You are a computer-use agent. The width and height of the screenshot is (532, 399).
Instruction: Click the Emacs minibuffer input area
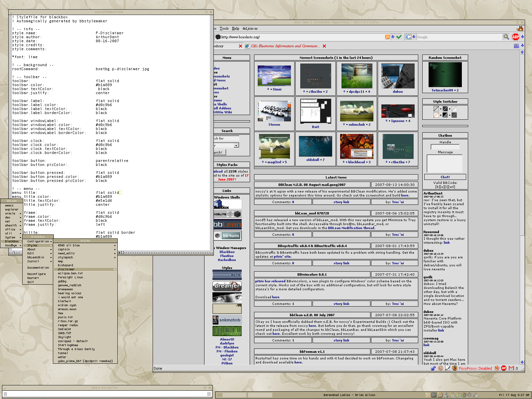click(x=107, y=394)
